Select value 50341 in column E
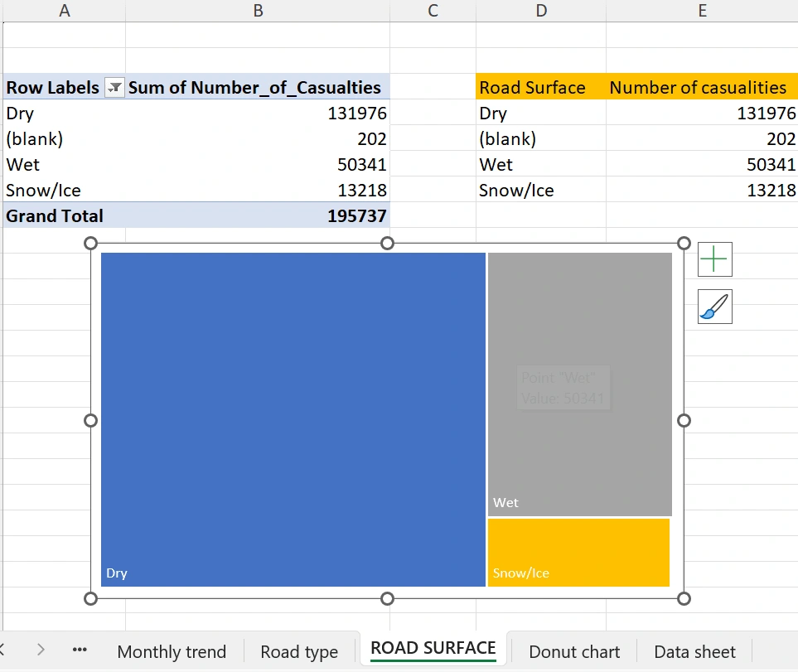This screenshot has height=672, width=798. coord(703,164)
